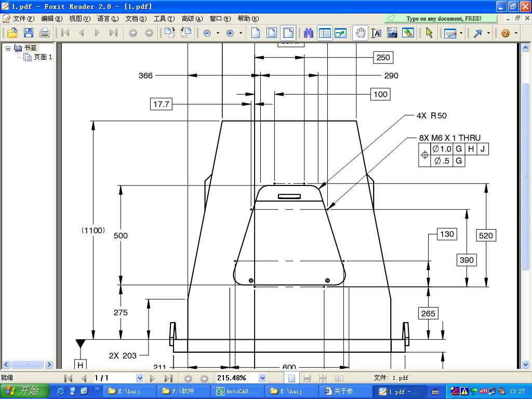The width and height of the screenshot is (532, 399).
Task: Go to previous page via top toolbar
Action: click(x=81, y=33)
